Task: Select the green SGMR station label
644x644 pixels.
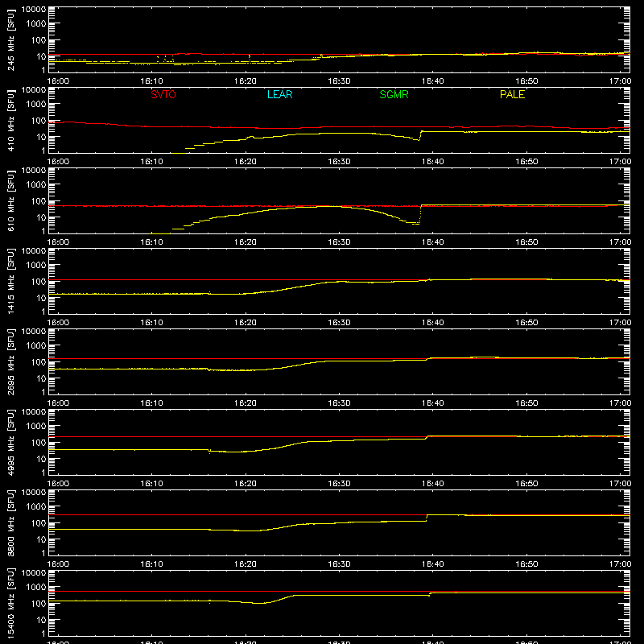Action: 394,94
